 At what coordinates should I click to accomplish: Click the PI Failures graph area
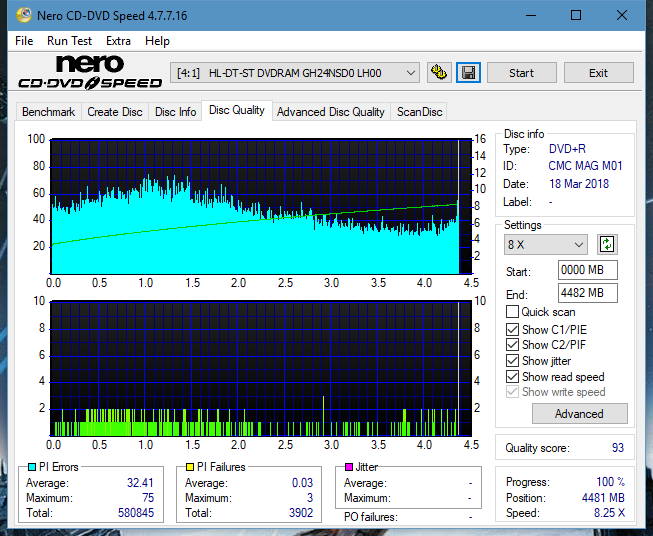point(262,368)
